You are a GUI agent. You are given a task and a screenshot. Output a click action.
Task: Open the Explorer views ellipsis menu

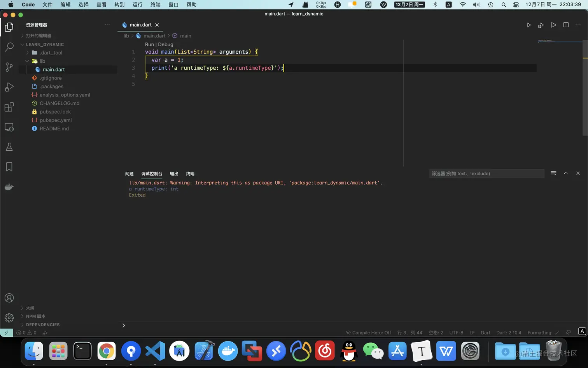click(107, 25)
